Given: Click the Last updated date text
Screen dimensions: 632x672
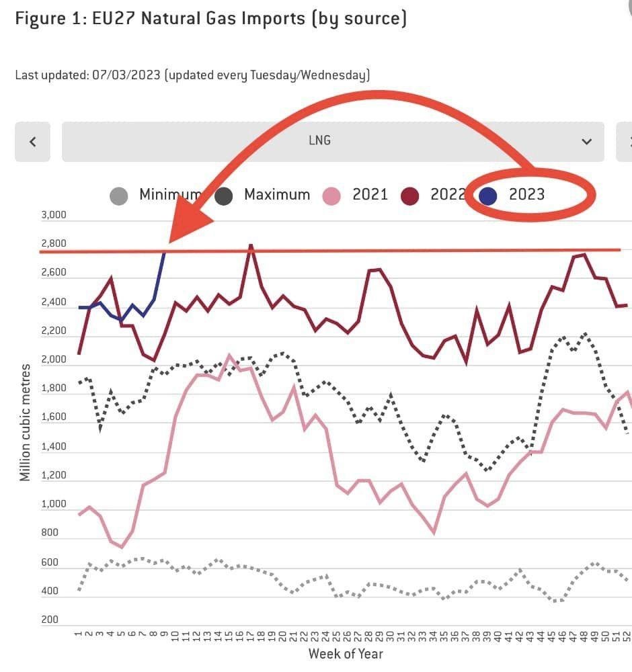Looking at the screenshot, I should pyautogui.click(x=192, y=75).
